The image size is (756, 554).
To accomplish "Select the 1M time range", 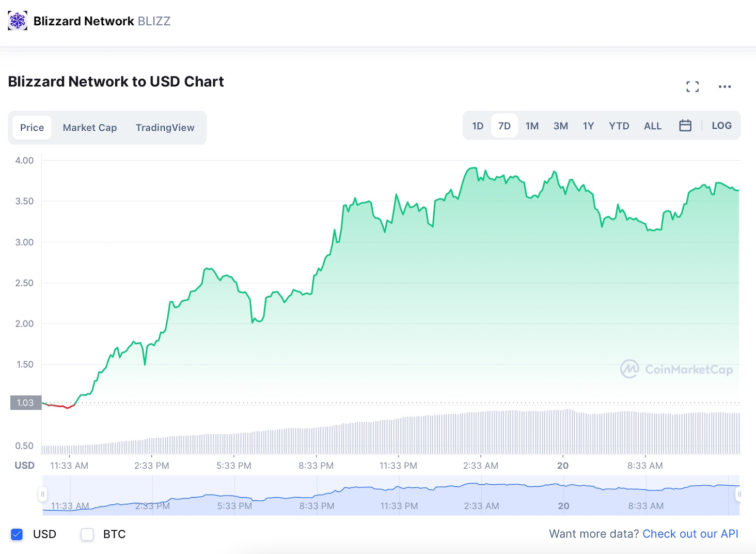I will tap(532, 126).
